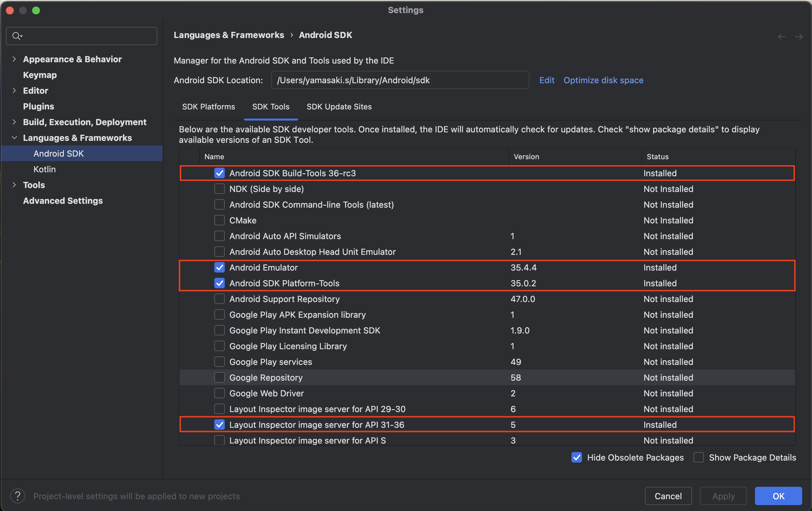The image size is (812, 511).
Task: Expand the Editor section
Action: tap(14, 90)
